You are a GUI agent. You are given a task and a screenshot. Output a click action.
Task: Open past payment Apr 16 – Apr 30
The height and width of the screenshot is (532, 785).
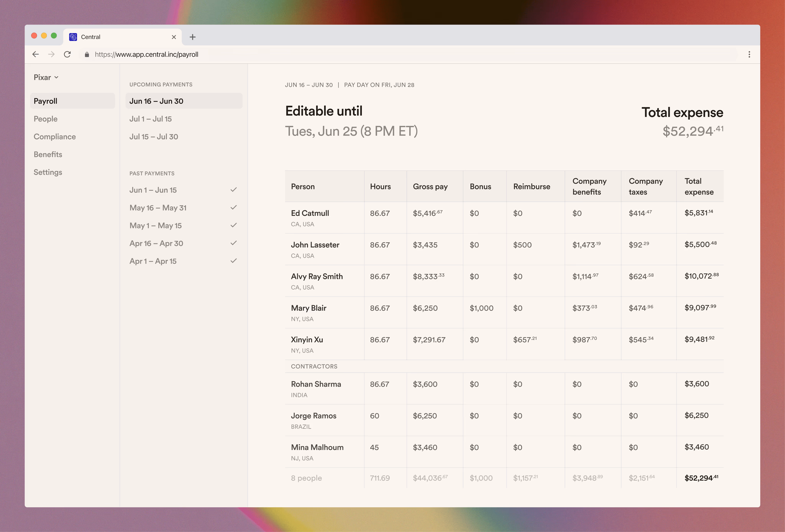click(156, 243)
